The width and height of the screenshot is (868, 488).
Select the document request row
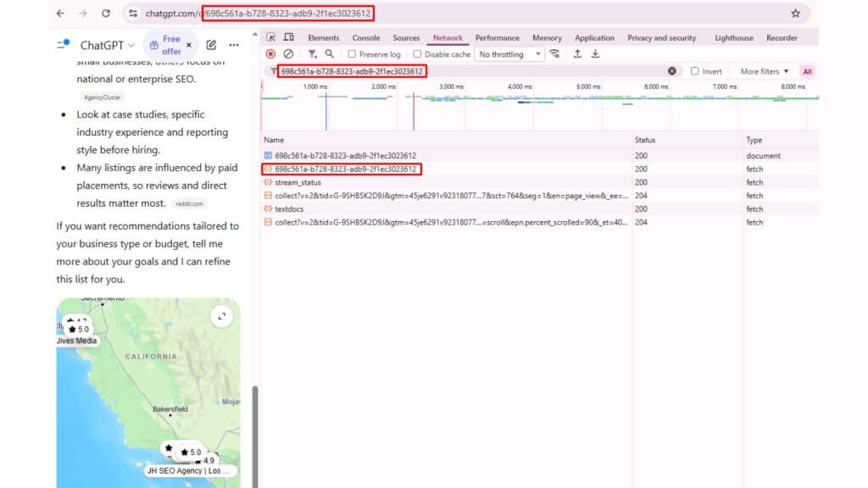tap(539, 156)
